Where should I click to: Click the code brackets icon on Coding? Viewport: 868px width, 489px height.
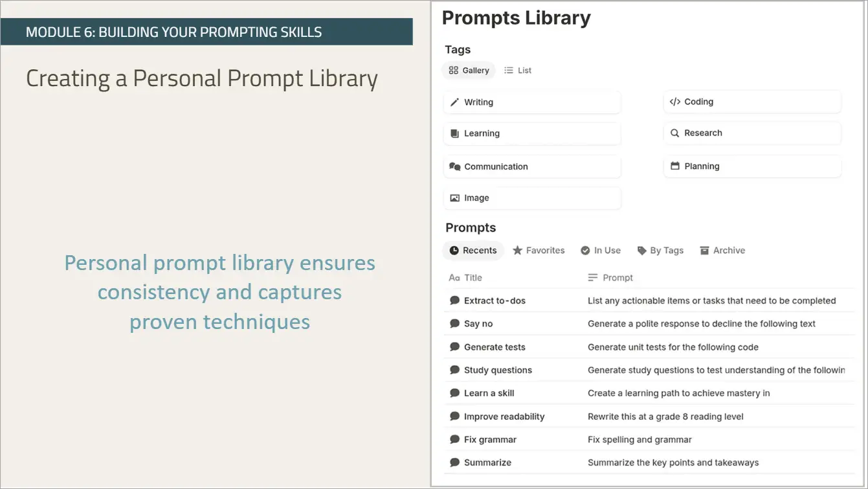point(674,102)
